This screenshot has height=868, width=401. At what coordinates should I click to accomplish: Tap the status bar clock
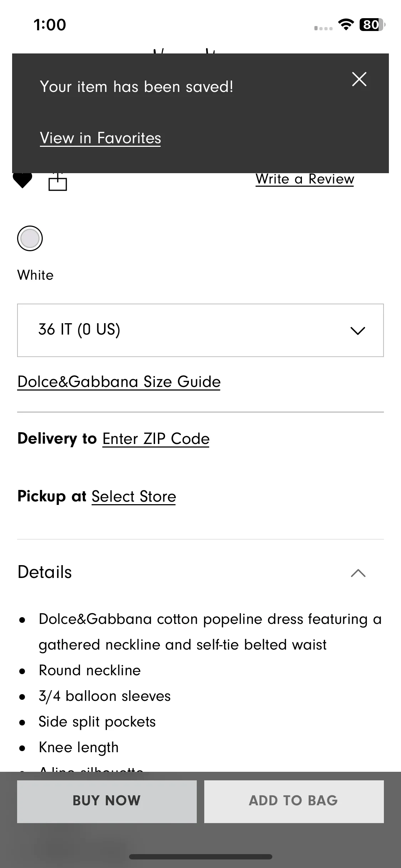50,25
